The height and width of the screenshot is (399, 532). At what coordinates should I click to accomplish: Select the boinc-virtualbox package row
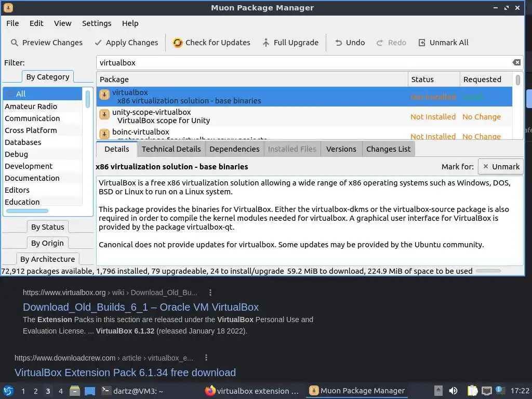[304, 134]
